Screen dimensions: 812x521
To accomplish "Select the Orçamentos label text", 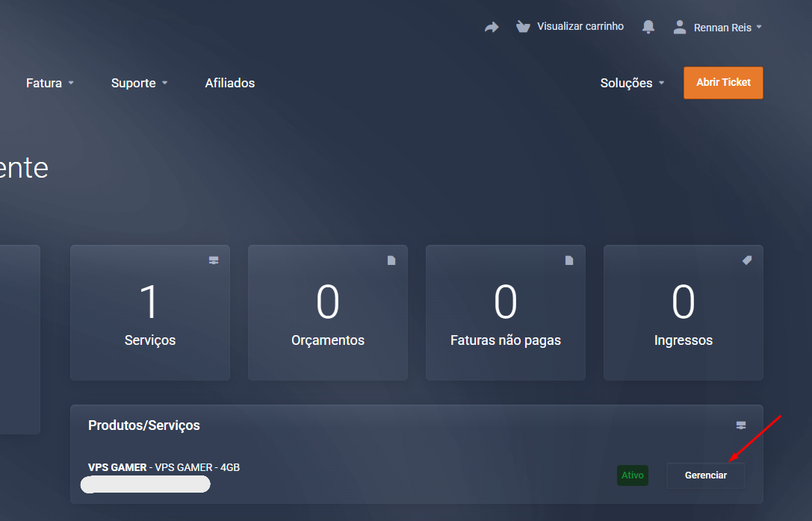I will (x=328, y=340).
